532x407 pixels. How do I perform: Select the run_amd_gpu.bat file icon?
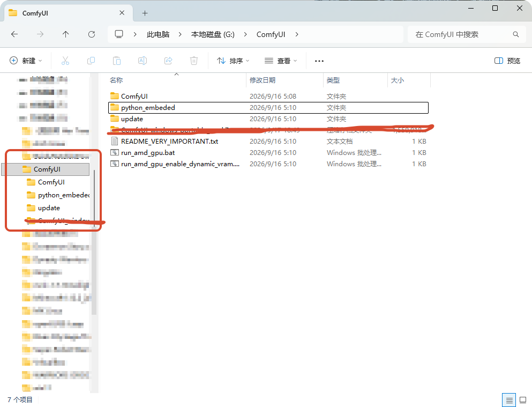pos(115,153)
